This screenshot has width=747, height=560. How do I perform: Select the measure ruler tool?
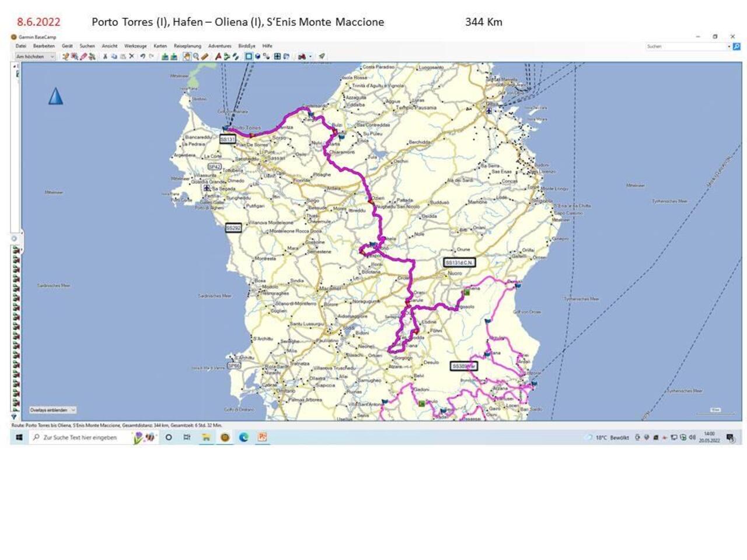(205, 57)
